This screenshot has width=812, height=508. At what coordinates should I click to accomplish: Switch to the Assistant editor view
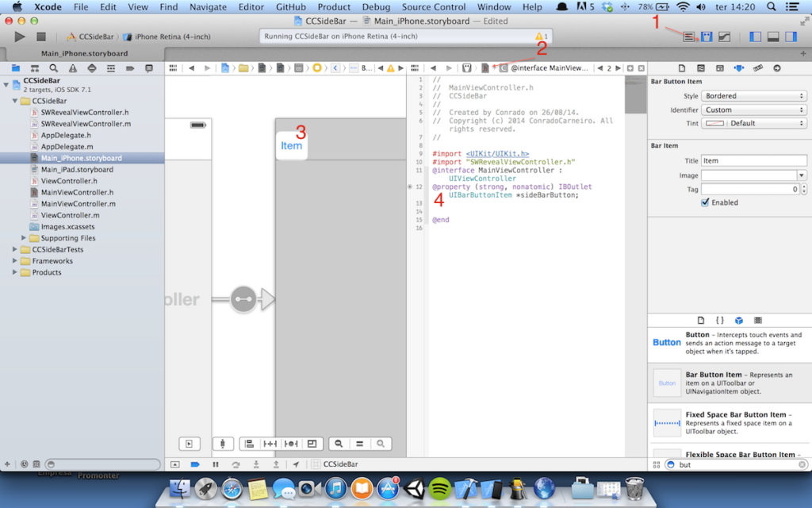pos(706,37)
